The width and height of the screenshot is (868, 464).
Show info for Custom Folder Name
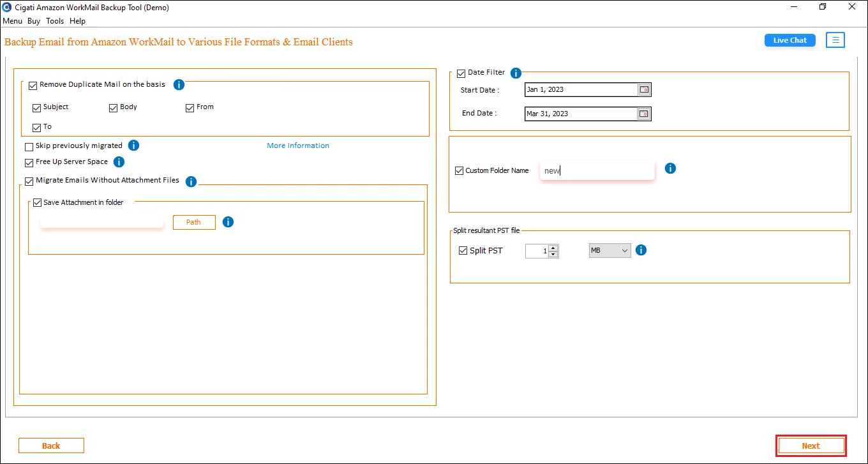(x=670, y=168)
